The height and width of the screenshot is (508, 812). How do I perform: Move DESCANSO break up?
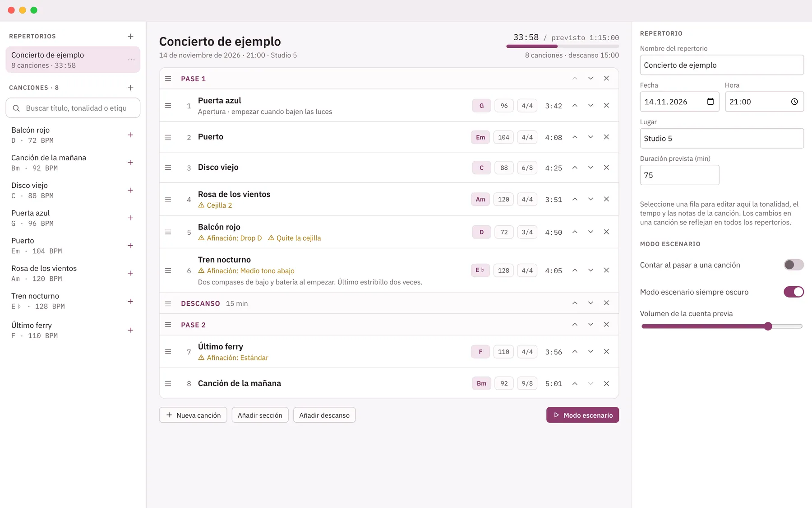click(575, 303)
